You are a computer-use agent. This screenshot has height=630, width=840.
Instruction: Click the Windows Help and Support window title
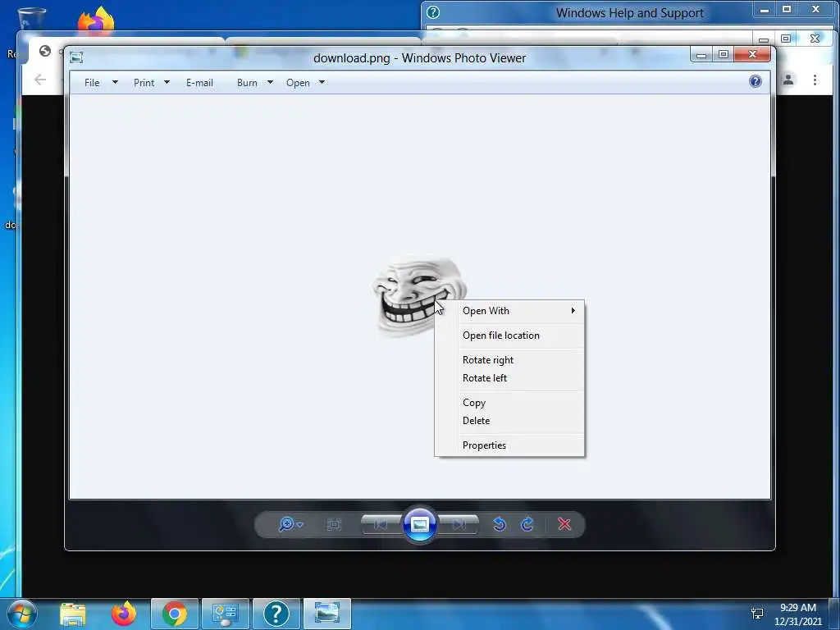click(x=629, y=13)
